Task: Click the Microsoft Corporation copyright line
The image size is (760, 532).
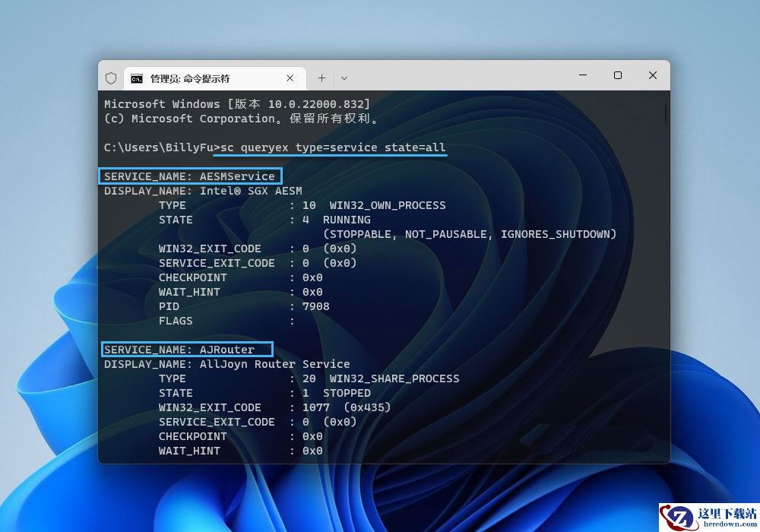Action: click(241, 119)
